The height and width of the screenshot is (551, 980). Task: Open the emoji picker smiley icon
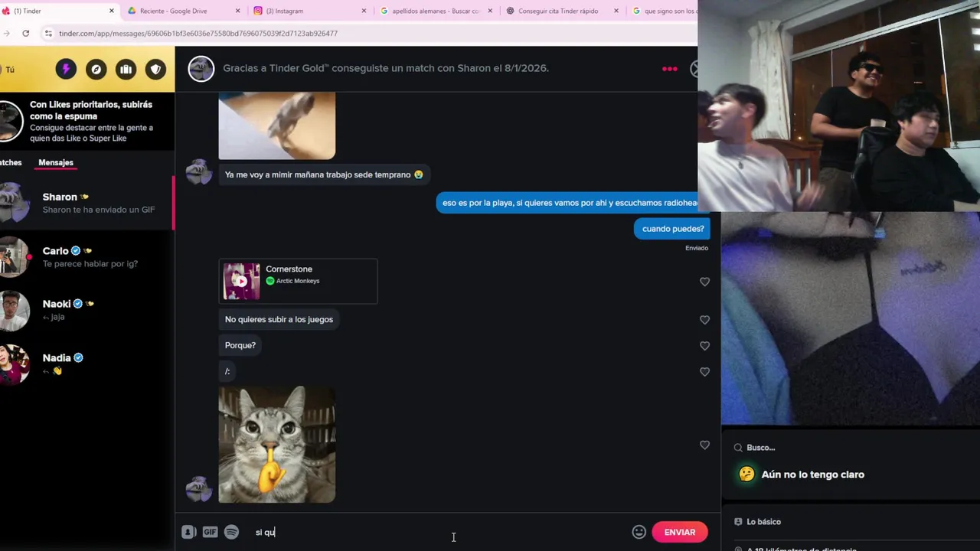[x=639, y=532]
